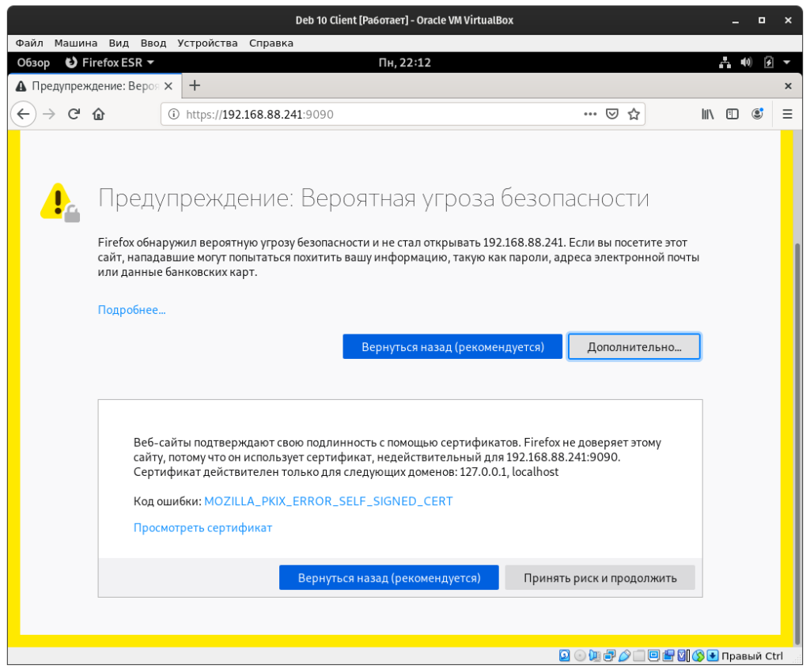Viewport: 810px width, 672px height.
Task: Toggle the Дополнительно... details button
Action: coord(634,346)
